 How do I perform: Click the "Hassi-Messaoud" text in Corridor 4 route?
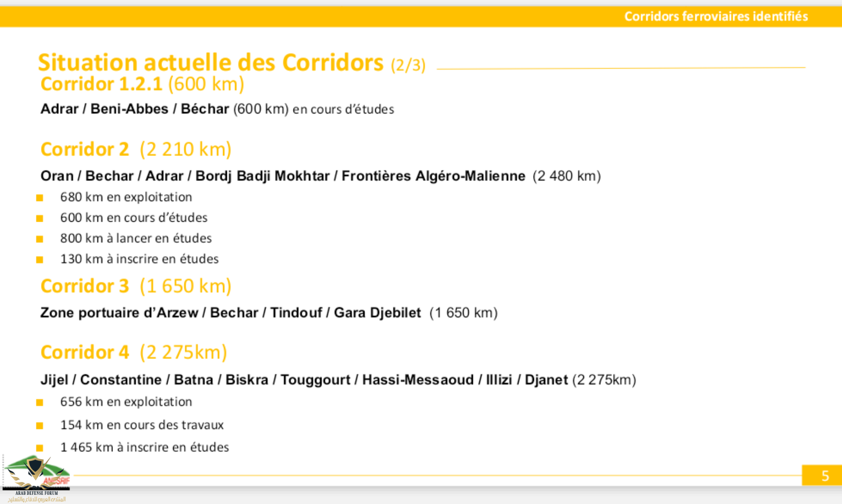(x=418, y=380)
